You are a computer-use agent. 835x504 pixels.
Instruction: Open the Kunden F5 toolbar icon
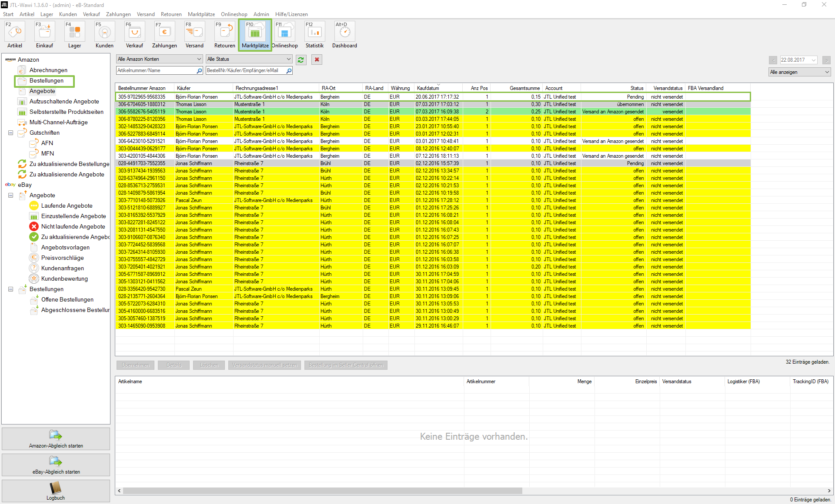(104, 35)
